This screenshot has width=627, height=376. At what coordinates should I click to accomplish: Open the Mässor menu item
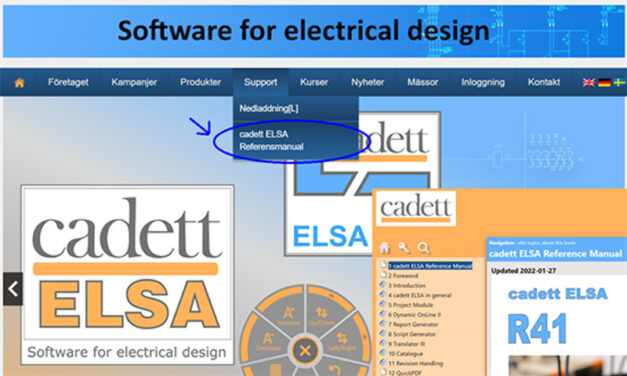click(x=423, y=82)
